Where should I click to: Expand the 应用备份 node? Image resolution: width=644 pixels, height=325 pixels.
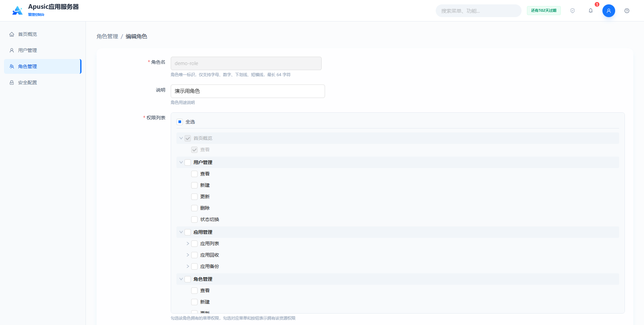[188, 266]
